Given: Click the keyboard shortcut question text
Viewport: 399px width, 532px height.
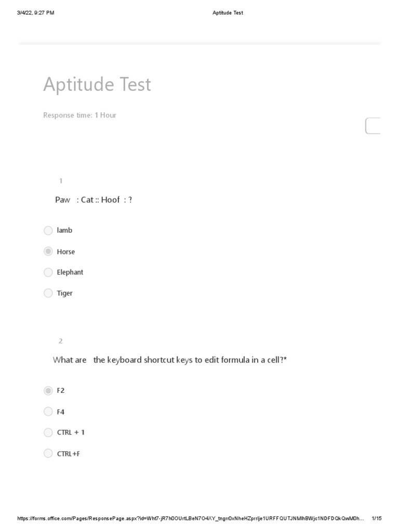Looking at the screenshot, I should click(169, 360).
